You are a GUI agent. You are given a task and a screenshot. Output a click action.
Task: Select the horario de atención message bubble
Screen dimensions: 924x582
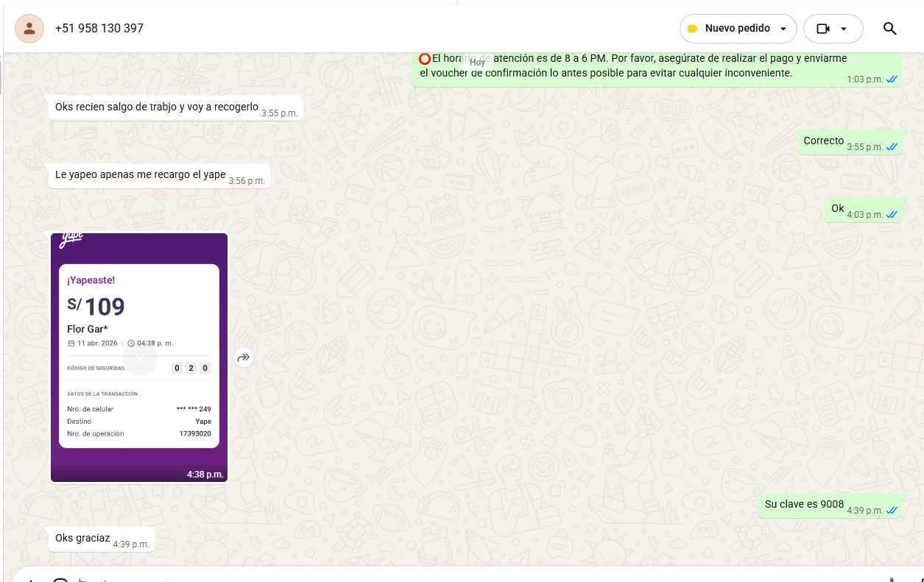pyautogui.click(x=633, y=66)
